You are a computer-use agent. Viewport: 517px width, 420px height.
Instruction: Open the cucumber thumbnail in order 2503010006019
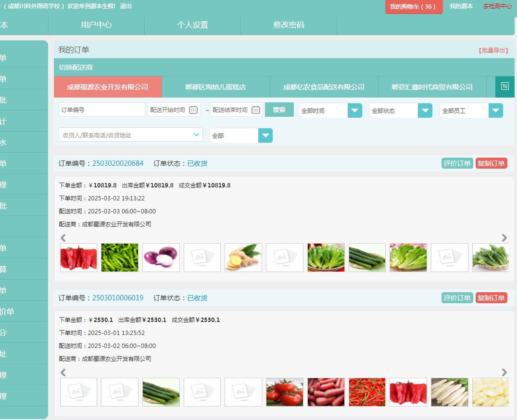pyautogui.click(x=161, y=392)
